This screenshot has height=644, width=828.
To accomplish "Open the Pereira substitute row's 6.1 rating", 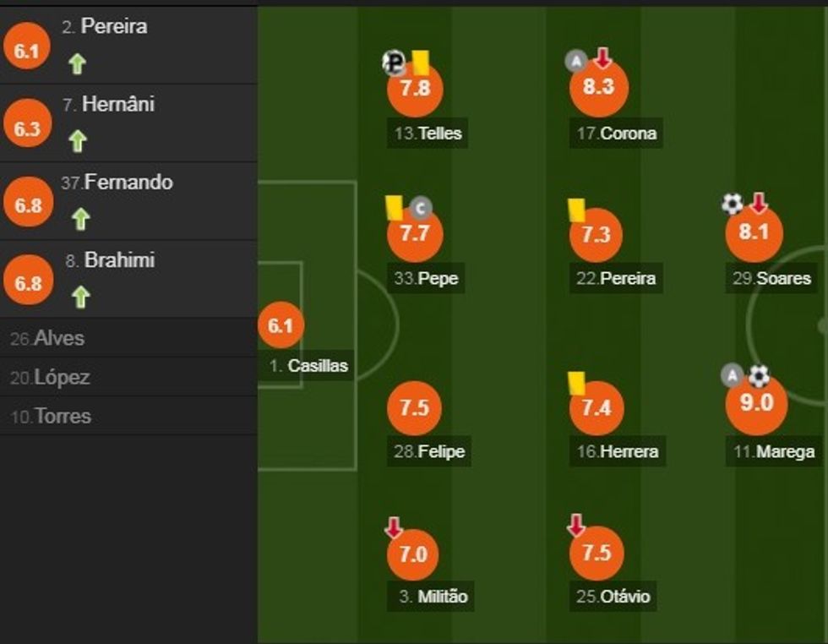I will (x=26, y=51).
